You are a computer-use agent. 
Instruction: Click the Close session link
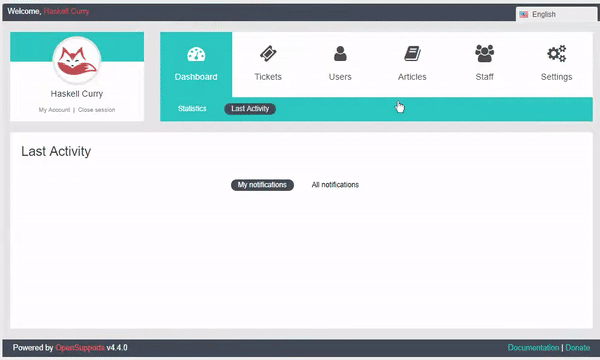click(96, 110)
